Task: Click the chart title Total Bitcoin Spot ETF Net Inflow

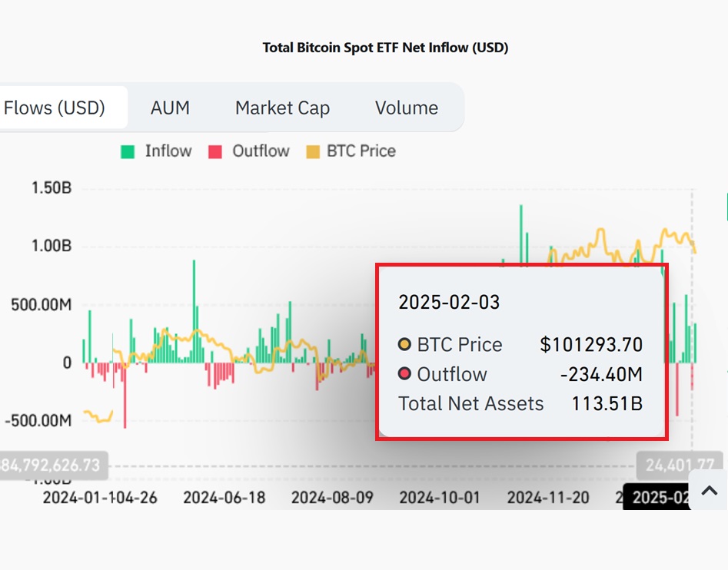Action: (385, 48)
